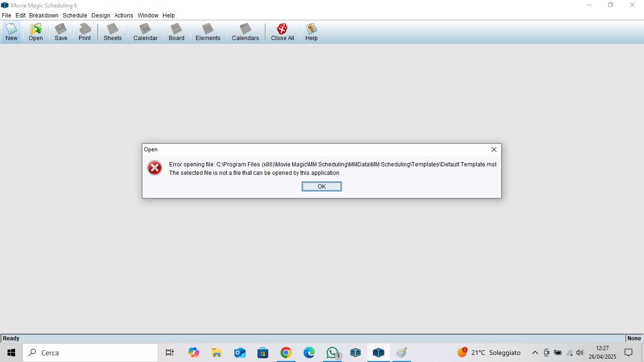This screenshot has height=362, width=644.
Task: Open the Window menu
Action: click(x=148, y=16)
